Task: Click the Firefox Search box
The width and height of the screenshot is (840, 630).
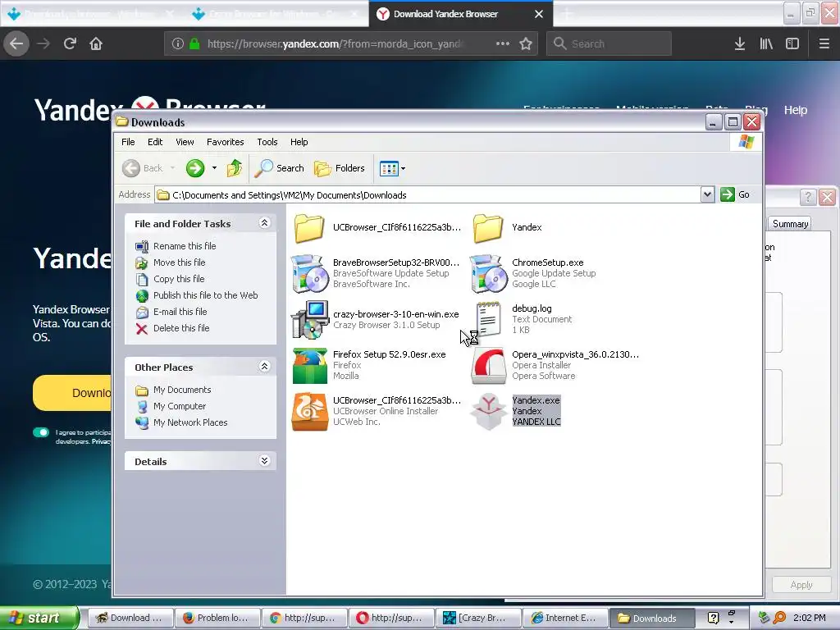Action: click(609, 44)
